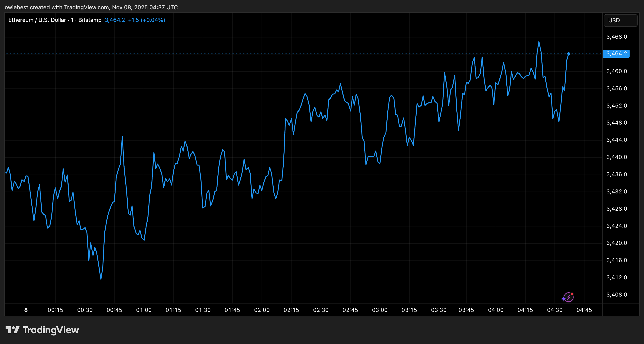Click the blue 3,464.2 current price label
Image resolution: width=644 pixels, height=344 pixels.
(616, 54)
